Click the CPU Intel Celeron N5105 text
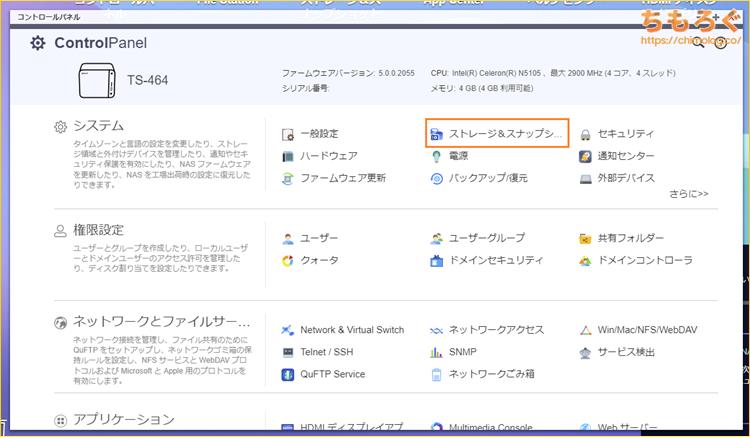750x437 pixels. tap(553, 73)
